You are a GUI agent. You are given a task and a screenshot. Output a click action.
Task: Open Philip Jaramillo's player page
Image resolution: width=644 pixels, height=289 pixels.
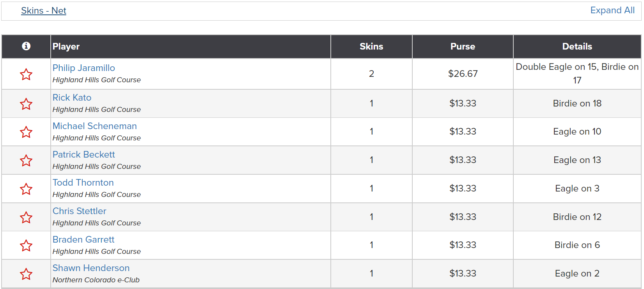84,68
